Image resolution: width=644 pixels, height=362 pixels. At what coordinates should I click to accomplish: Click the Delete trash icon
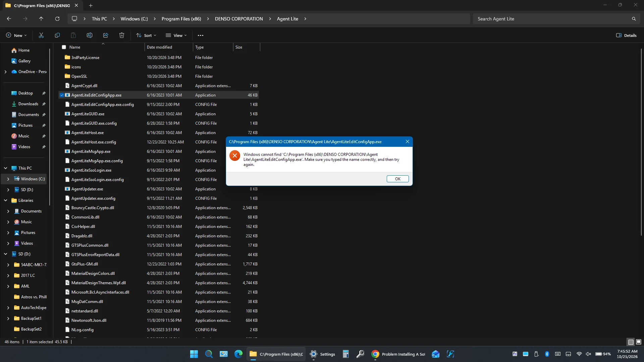click(122, 35)
